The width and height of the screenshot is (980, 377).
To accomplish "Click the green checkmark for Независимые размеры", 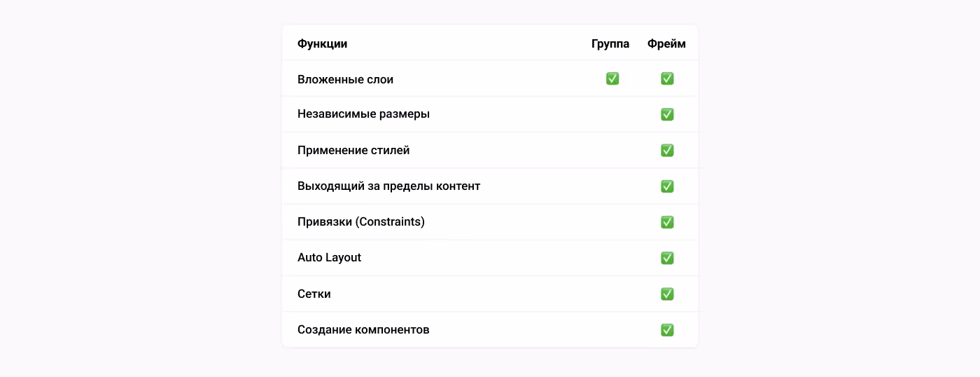I will 667,114.
